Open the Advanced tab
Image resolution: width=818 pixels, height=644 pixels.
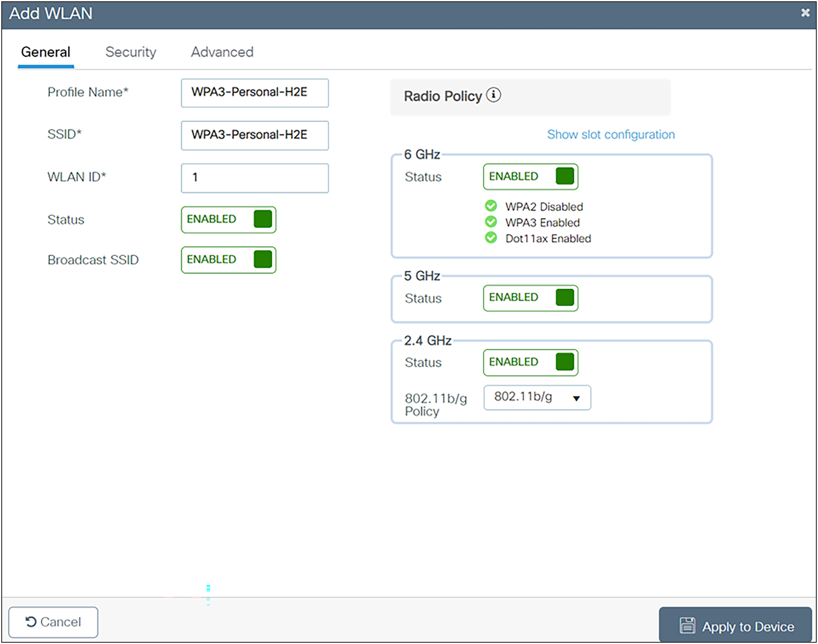pos(222,52)
